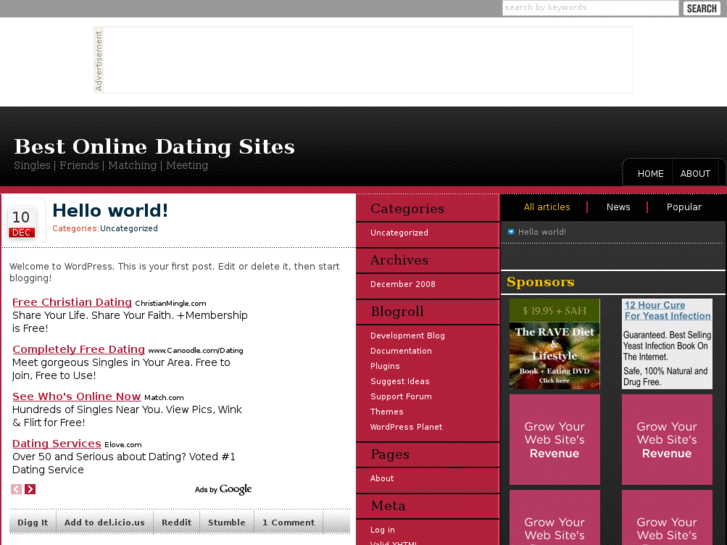Open Hello world! in the articles list
The image size is (727, 545).
tap(542, 232)
